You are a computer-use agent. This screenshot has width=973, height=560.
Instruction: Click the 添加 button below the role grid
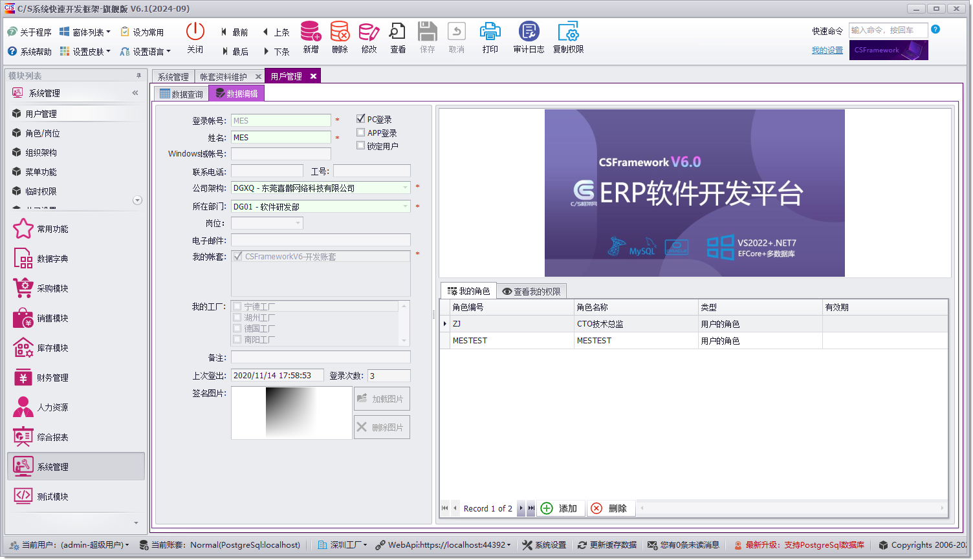(560, 508)
